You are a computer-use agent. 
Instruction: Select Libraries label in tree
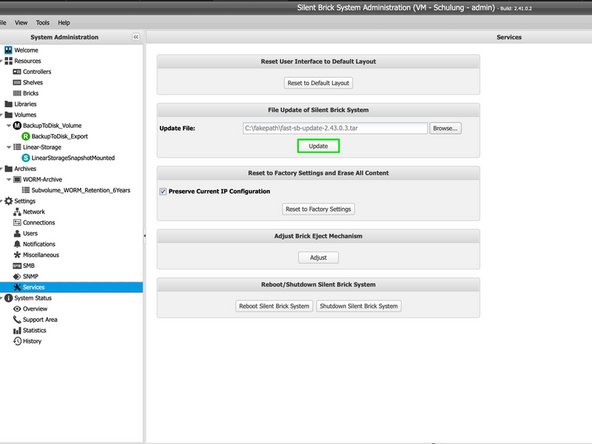(25, 104)
